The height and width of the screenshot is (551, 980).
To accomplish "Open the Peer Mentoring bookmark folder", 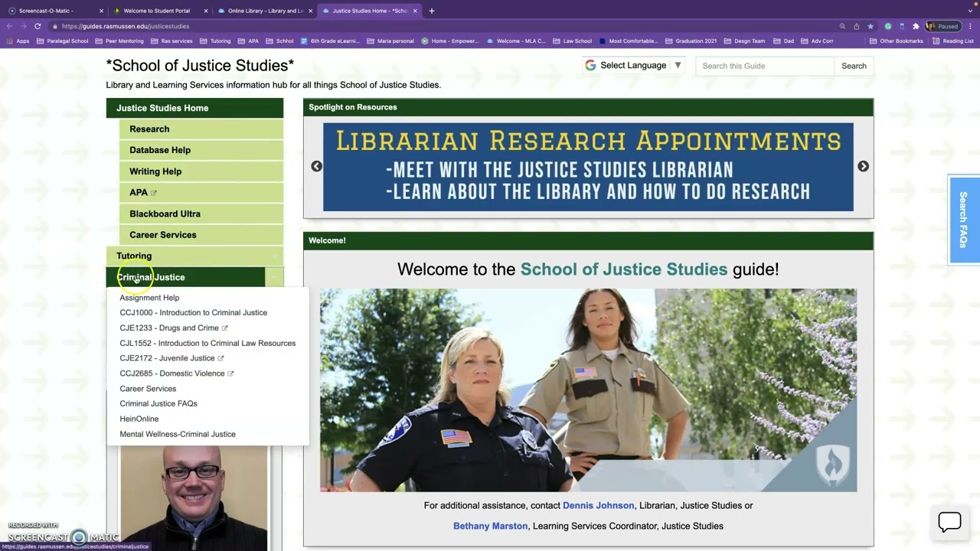I will tap(119, 41).
